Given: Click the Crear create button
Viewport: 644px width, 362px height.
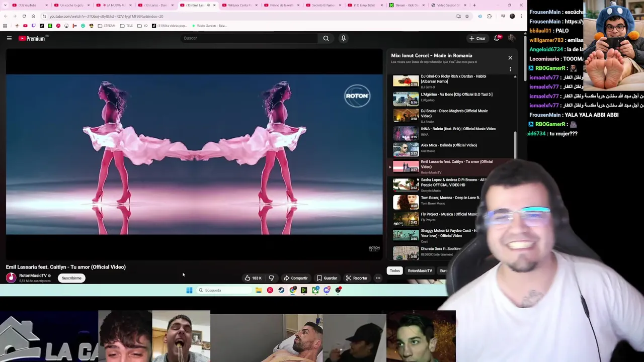Looking at the screenshot, I should coord(477,38).
